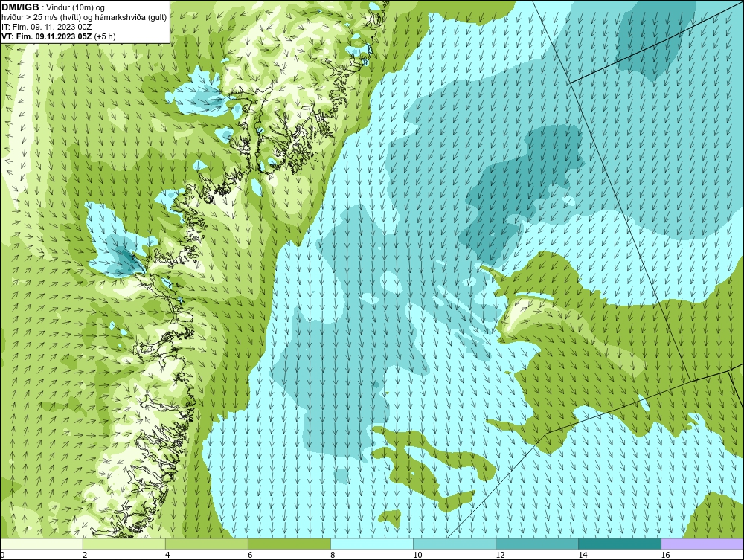This screenshot has width=744, height=560.
Task: Click the 'IT: Fim. 09. 11. 2023 00Z' line
Action: coord(46,27)
